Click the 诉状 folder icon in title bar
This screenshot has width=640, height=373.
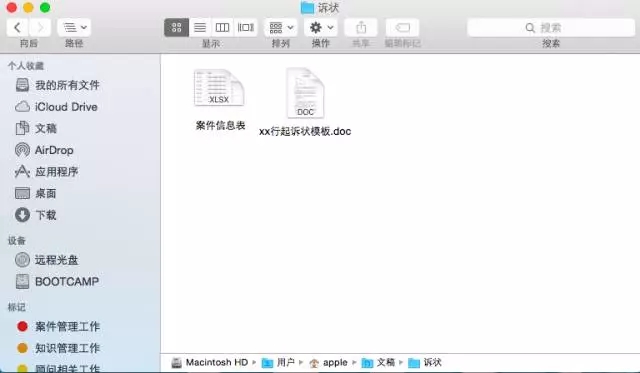pyautogui.click(x=307, y=7)
